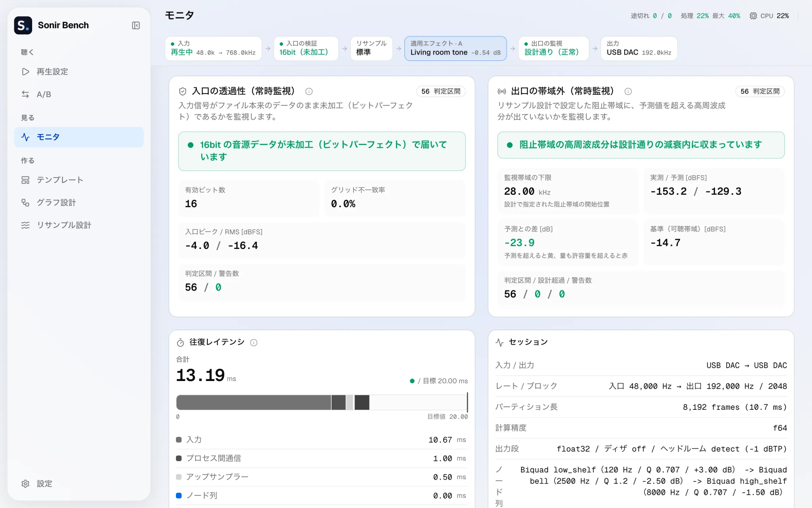Click the A/B swap arrows icon
812x508 pixels.
tap(25, 94)
